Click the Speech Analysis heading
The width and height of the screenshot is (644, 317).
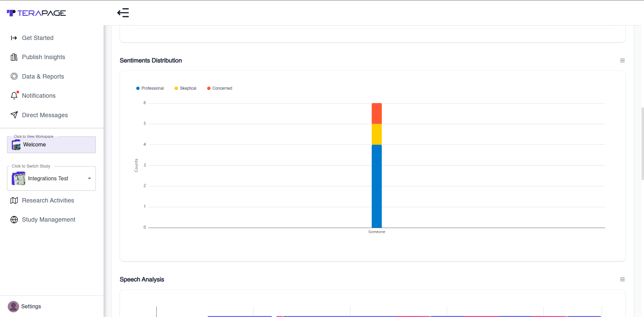pyautogui.click(x=142, y=279)
